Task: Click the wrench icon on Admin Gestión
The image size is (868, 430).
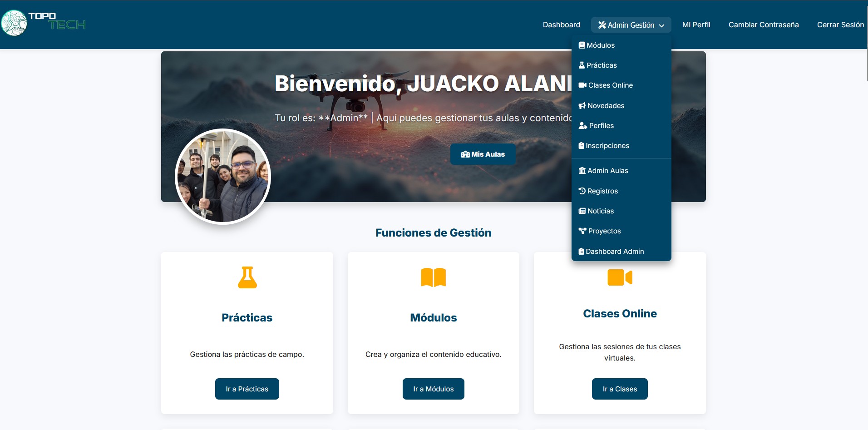Action: [x=602, y=25]
